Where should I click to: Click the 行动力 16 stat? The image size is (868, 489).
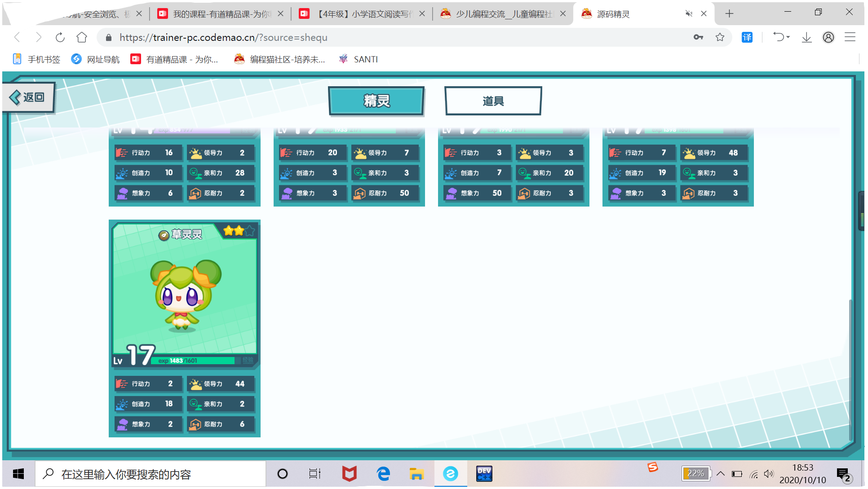tap(148, 153)
